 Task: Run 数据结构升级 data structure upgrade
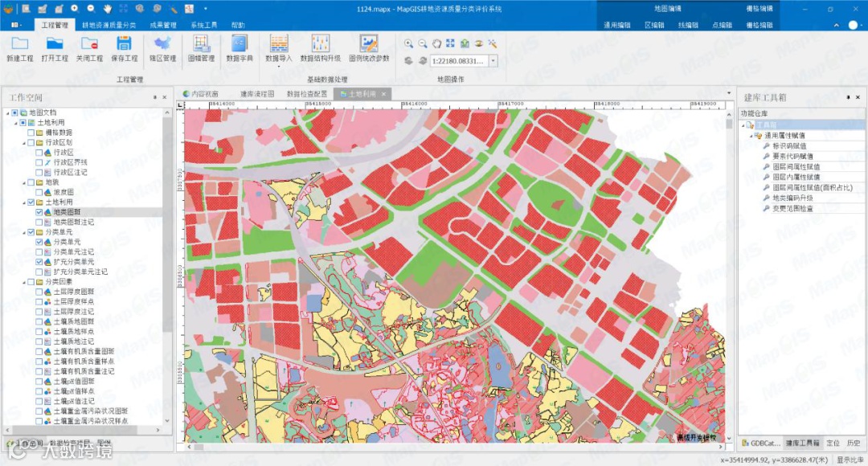click(321, 48)
